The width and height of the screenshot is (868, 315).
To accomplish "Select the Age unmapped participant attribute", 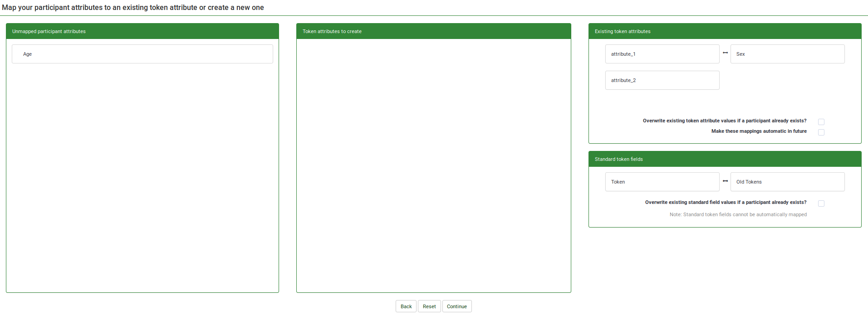I will [142, 54].
